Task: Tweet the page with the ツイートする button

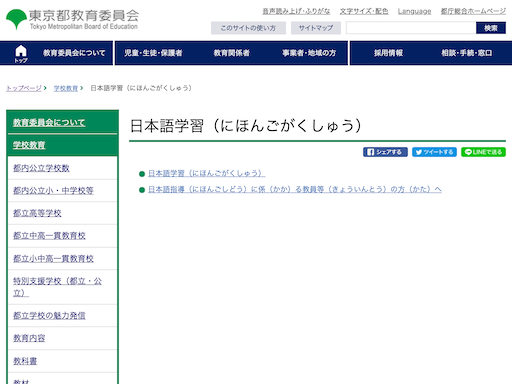Action: 434,152
